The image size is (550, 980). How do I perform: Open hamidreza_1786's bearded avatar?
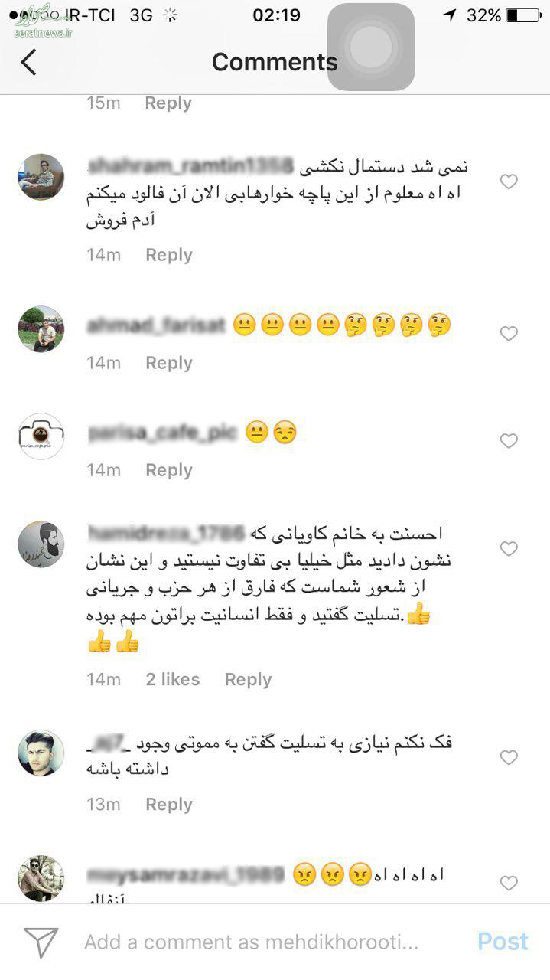coord(41,544)
